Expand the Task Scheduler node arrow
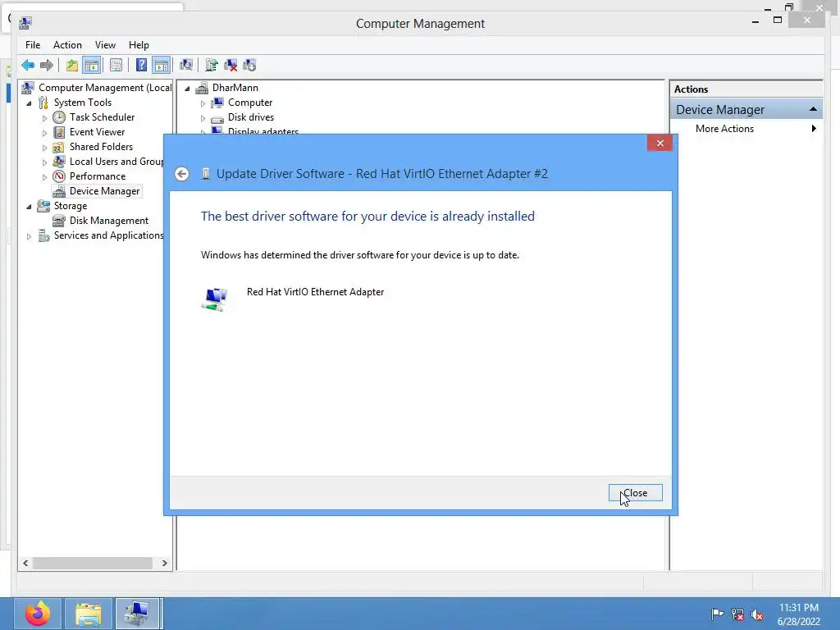Screen dimensions: 840x630 [44, 118]
